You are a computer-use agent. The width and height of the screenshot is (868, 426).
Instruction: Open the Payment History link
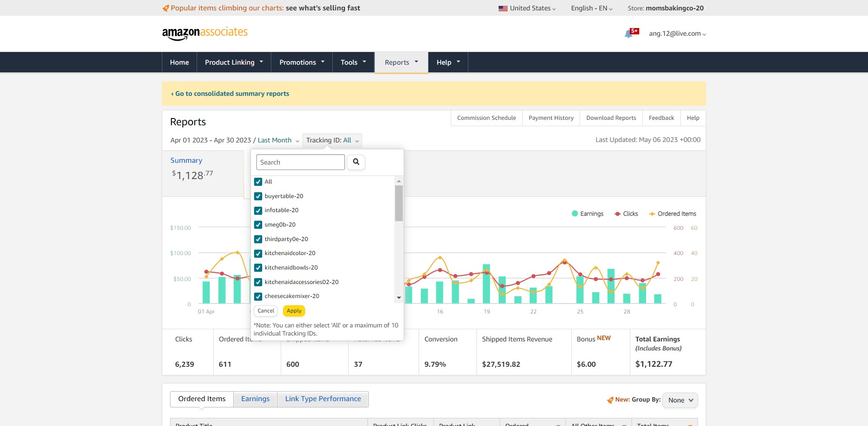click(x=551, y=118)
